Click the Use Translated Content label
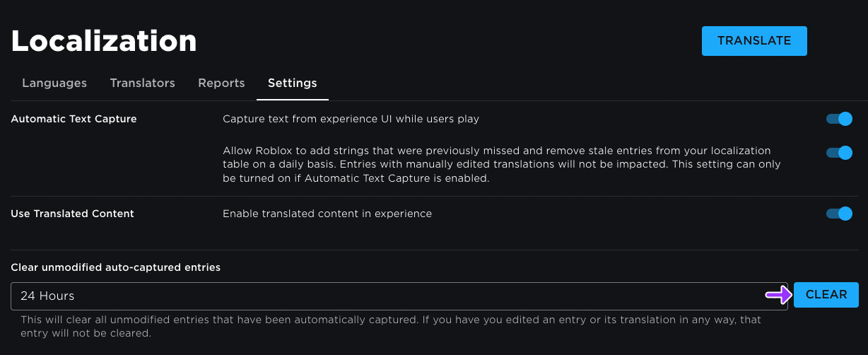Viewport: 868px width, 355px height. [x=72, y=214]
